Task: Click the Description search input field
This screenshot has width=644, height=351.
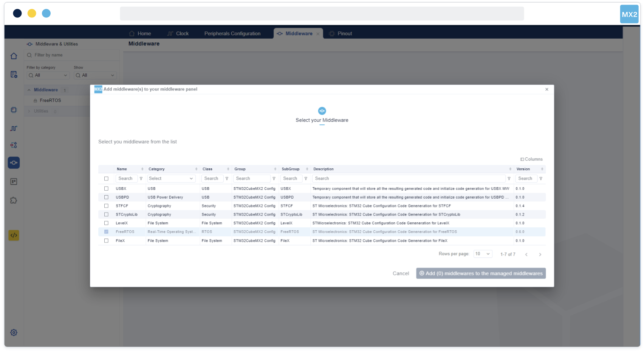Action: point(408,179)
